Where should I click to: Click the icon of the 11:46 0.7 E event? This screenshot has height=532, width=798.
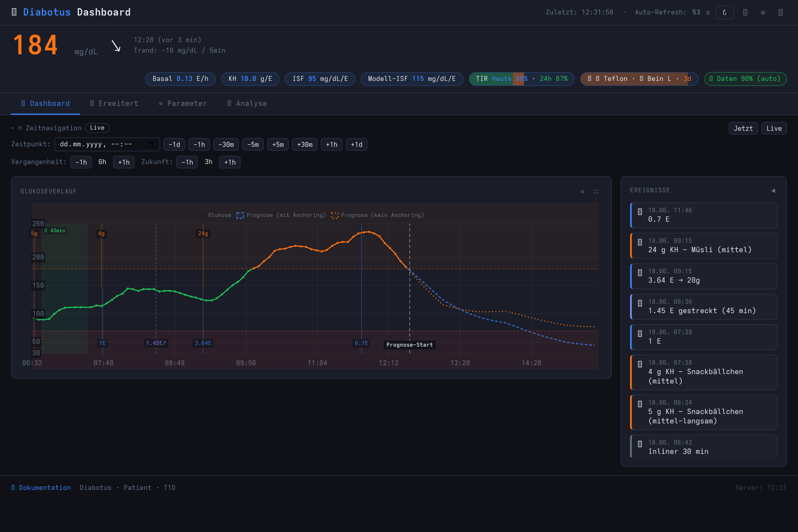(640, 212)
